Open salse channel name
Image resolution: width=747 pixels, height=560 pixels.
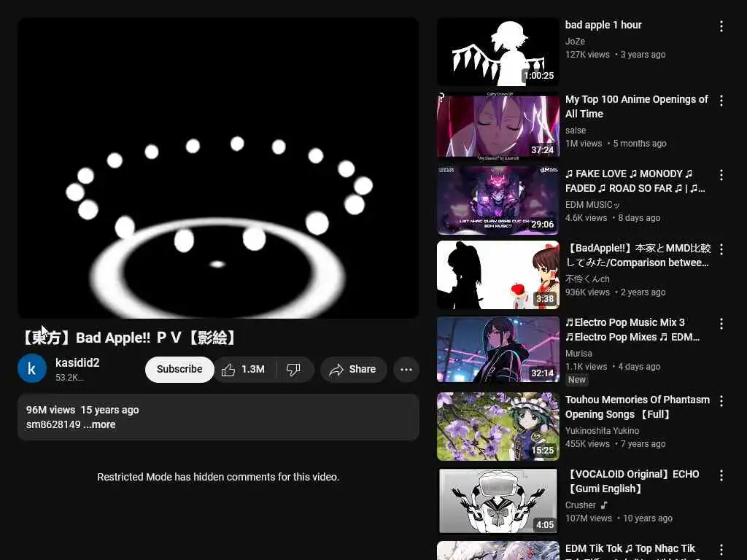(576, 130)
